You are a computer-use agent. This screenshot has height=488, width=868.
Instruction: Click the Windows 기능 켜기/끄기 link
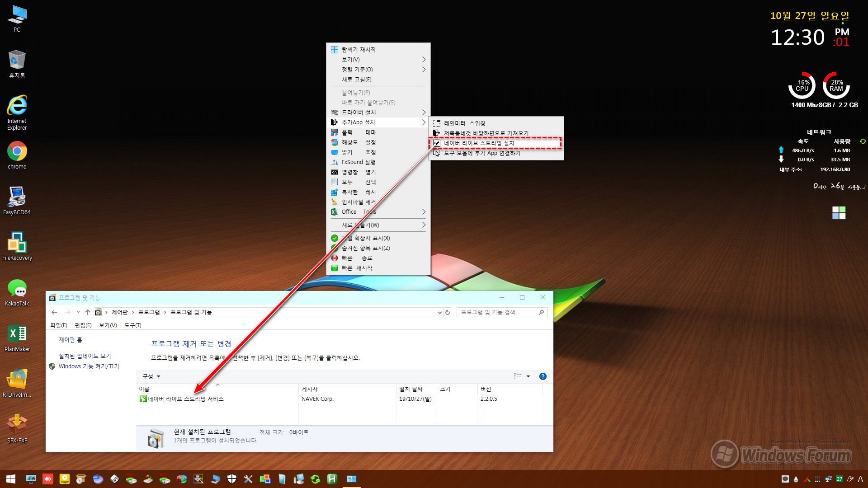pyautogui.click(x=89, y=366)
